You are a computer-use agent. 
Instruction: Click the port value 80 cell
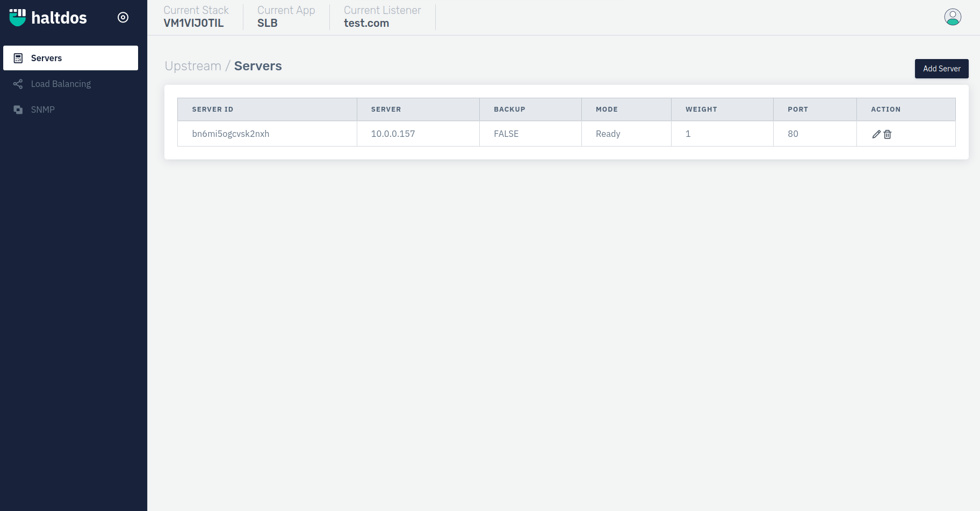(815, 134)
